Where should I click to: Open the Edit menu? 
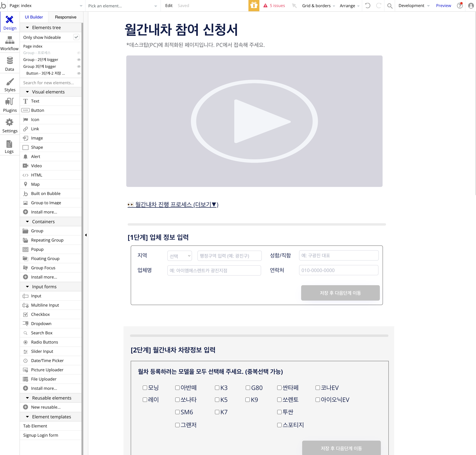[169, 6]
